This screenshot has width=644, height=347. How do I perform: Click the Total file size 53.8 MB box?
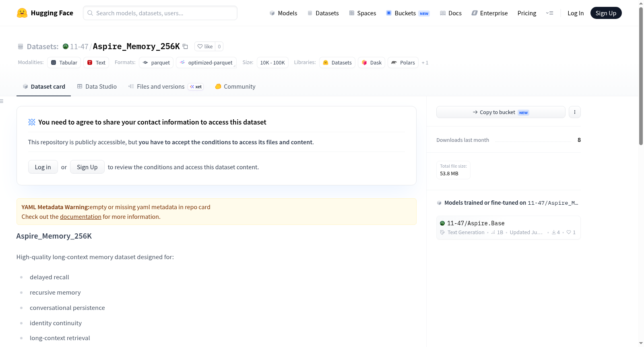pos(453,170)
